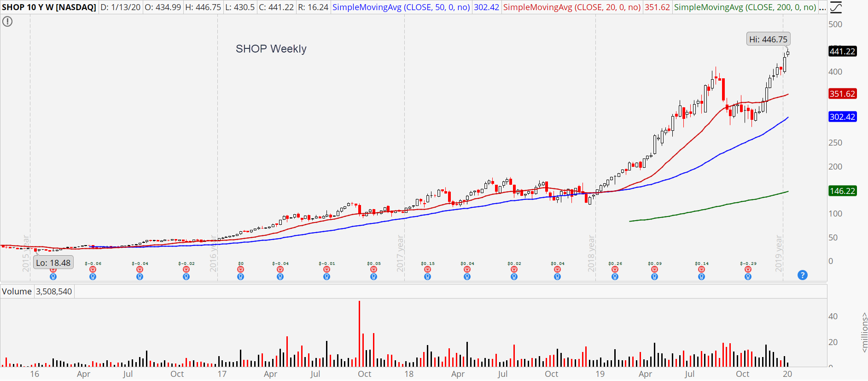Select the blue lightbulb icon below $0.09 earnings
The width and height of the screenshot is (868, 381).
pyautogui.click(x=654, y=277)
